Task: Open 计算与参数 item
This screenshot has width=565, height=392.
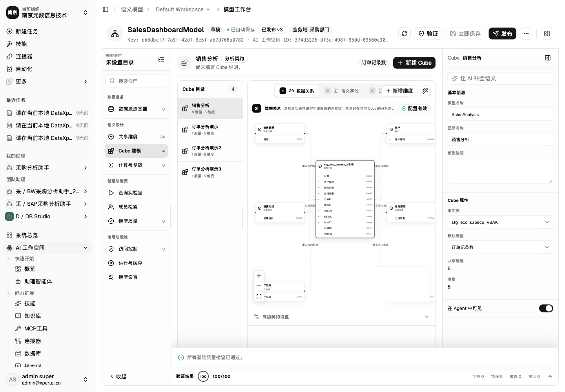Action: pyautogui.click(x=136, y=165)
